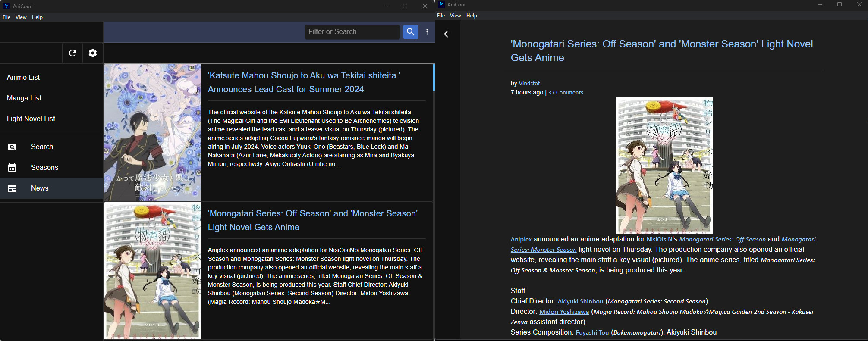Click the Katsute Mahou Shoujo news thumbnail

point(152,132)
